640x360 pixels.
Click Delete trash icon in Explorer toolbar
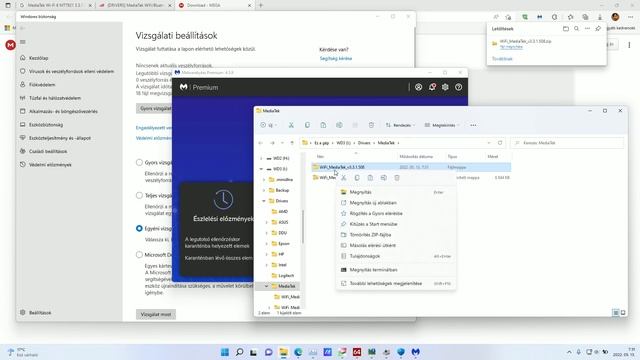(371, 125)
